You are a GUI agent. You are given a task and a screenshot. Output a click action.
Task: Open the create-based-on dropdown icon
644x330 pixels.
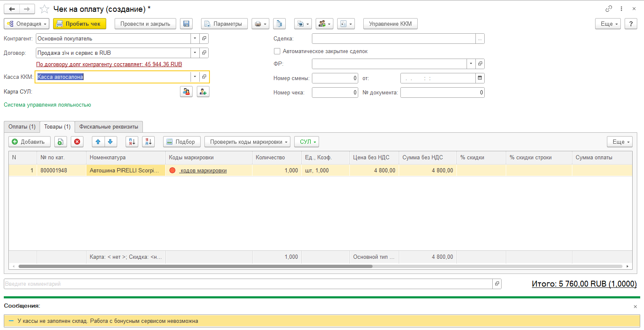(303, 24)
